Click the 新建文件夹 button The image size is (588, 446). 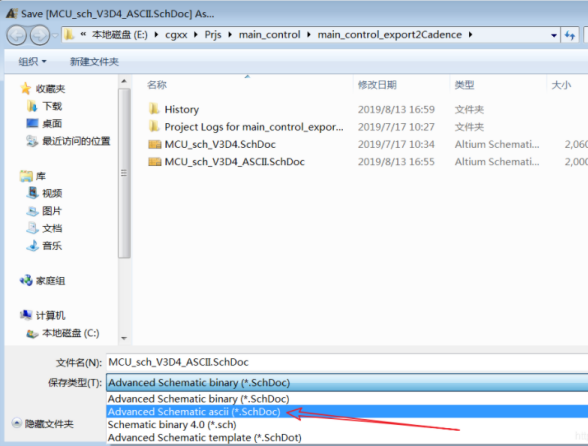pyautogui.click(x=94, y=62)
